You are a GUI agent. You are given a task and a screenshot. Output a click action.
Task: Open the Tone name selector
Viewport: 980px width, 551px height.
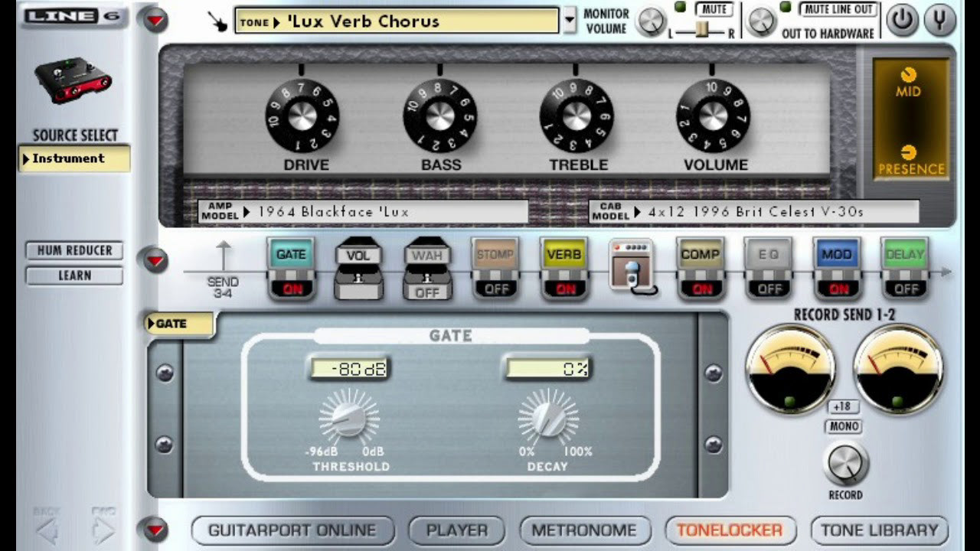pos(397,21)
